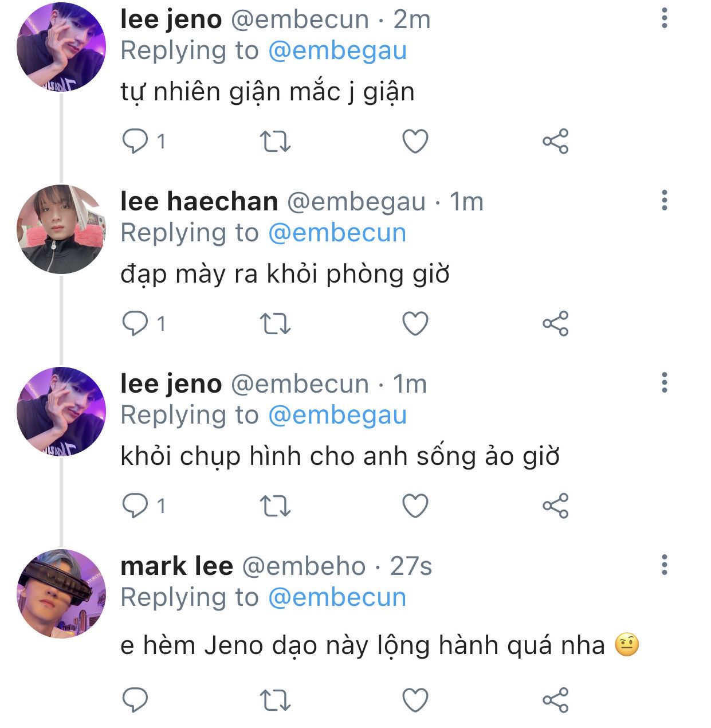The width and height of the screenshot is (711, 728).
Task: Open more options on Jeno's first tweet
Action: point(665,18)
